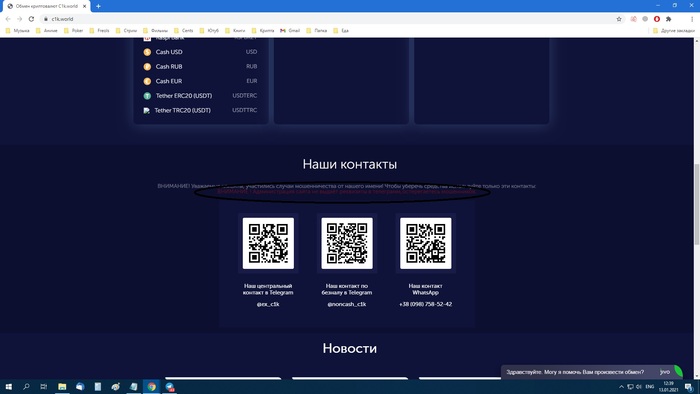Click the padlock site info icon
This screenshot has height=394, width=700.
(x=46, y=19)
